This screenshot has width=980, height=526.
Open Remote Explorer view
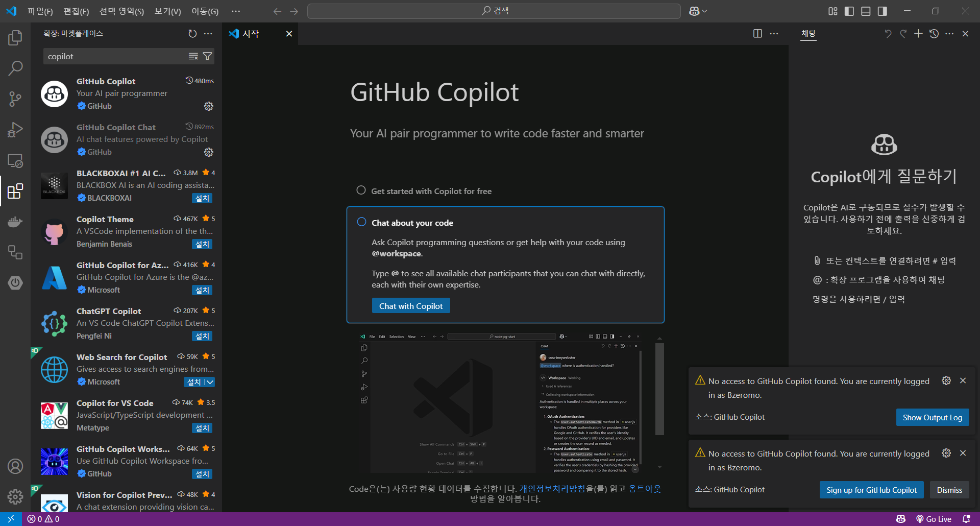15,160
